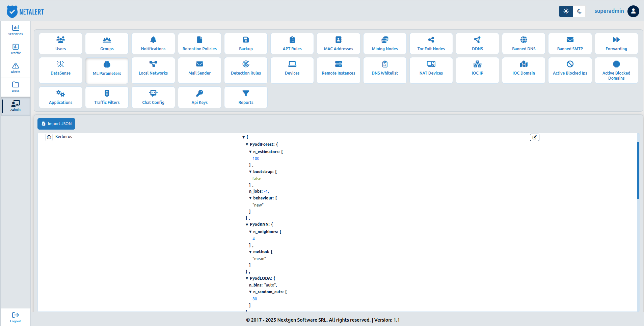
Task: Switch to light theme sun toggle
Action: coord(566,11)
